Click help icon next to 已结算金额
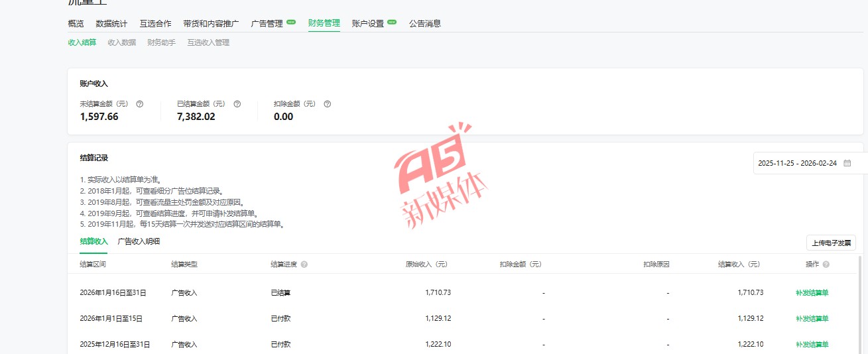 coord(237,104)
